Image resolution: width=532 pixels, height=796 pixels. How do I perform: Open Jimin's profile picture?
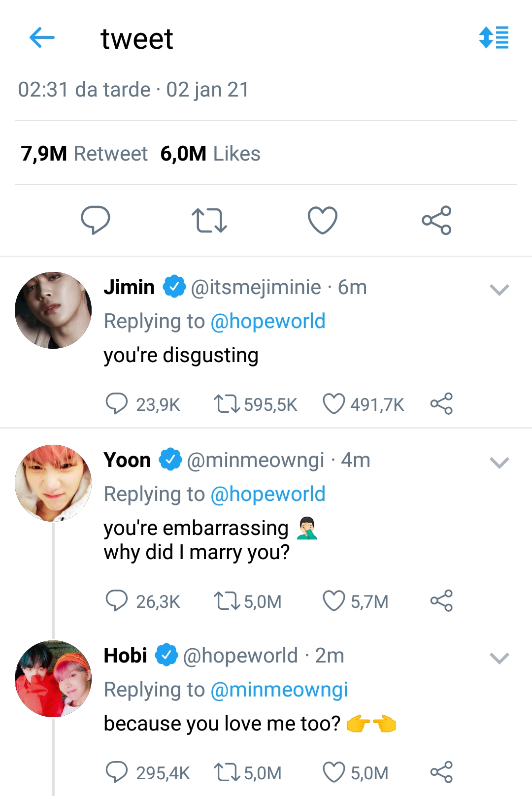point(53,310)
